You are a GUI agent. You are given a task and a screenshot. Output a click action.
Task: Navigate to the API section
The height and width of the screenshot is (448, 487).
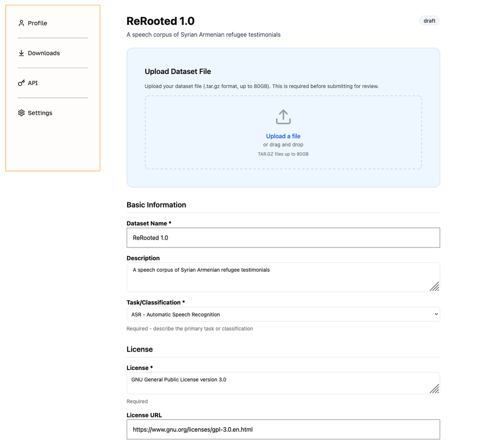pyautogui.click(x=32, y=83)
